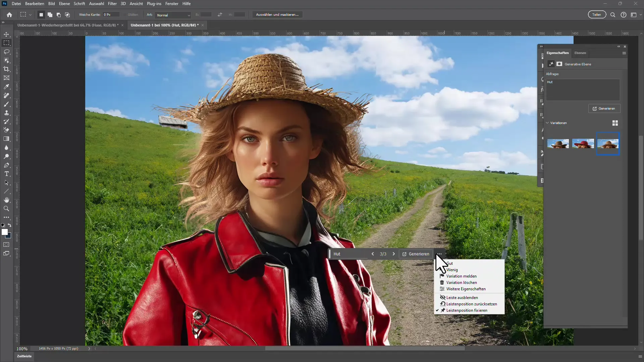Choose Intersect with selection mode
The width and height of the screenshot is (644, 362).
(67, 15)
